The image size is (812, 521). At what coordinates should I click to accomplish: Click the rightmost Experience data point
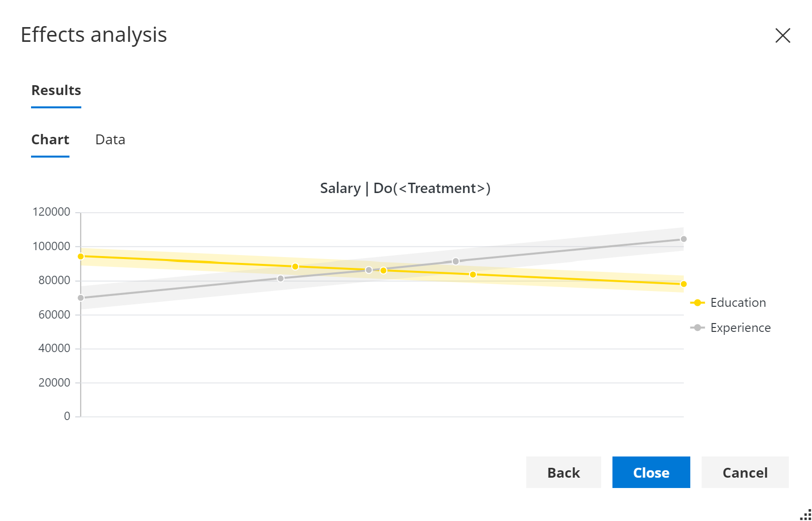[683, 239]
